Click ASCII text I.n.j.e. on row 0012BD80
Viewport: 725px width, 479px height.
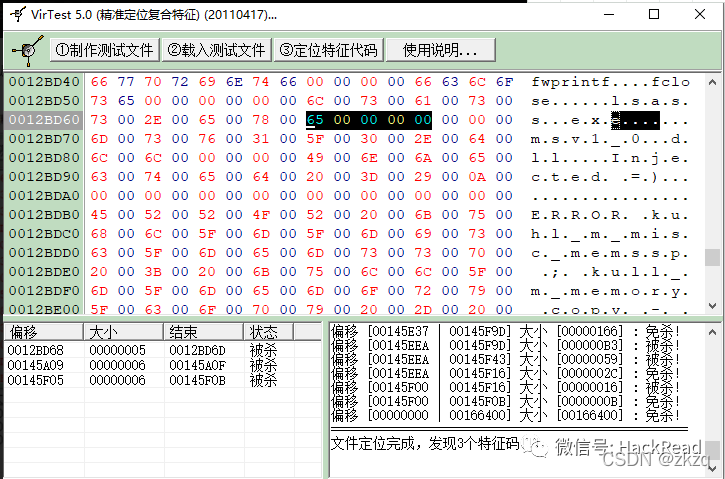coord(650,158)
